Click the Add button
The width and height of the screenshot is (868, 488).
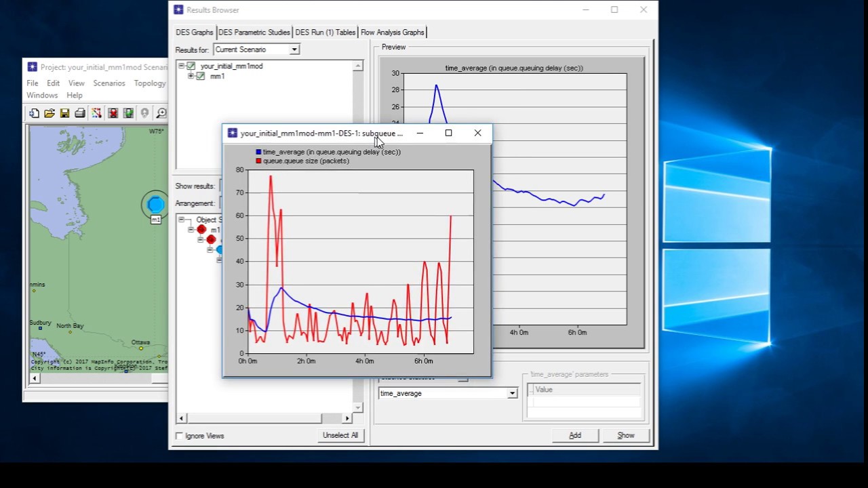point(575,435)
